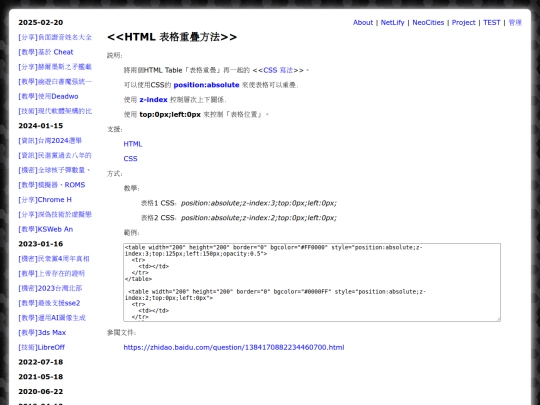The width and height of the screenshot is (540, 405).
Task: Open the Chrome H sidebar link
Action: point(45,200)
